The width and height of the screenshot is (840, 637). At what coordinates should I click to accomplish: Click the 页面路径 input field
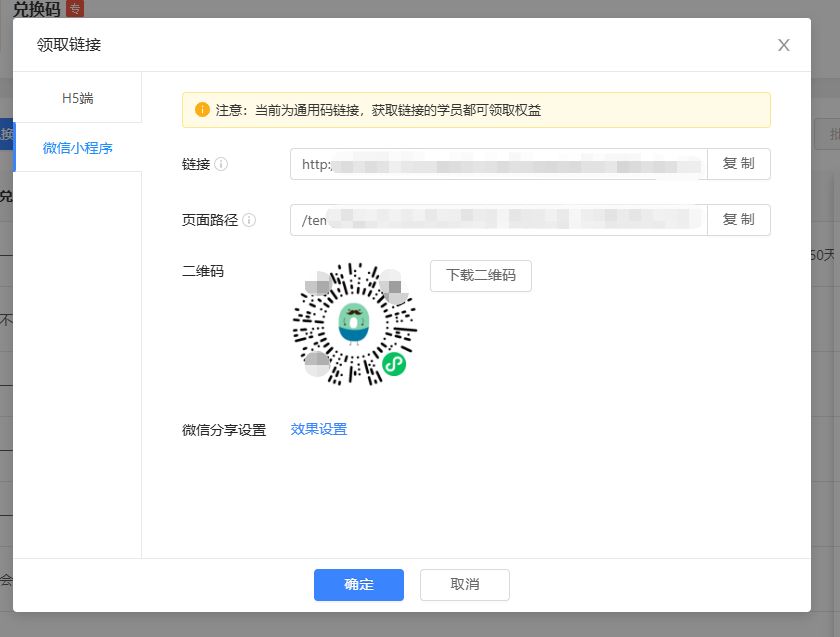click(x=499, y=220)
